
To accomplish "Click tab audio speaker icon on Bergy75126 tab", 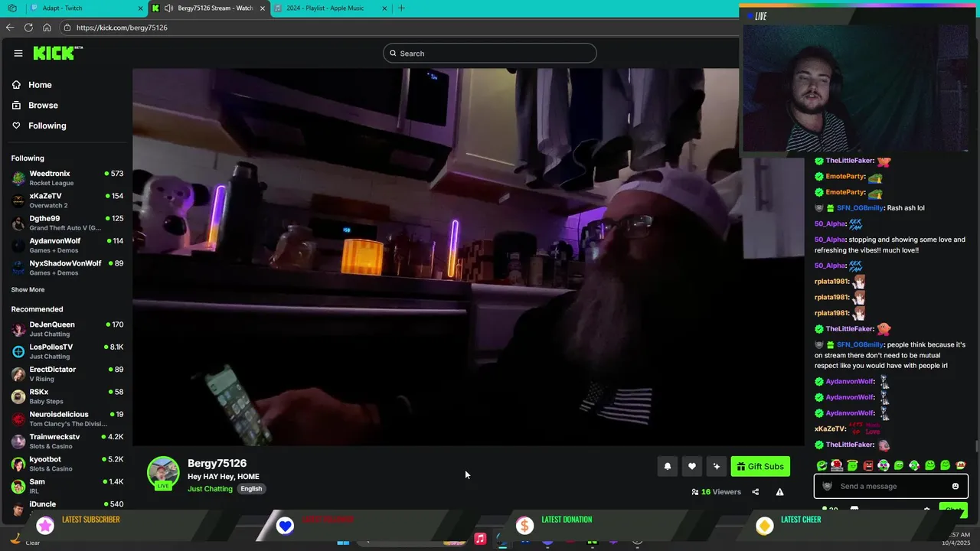I will [x=168, y=8].
